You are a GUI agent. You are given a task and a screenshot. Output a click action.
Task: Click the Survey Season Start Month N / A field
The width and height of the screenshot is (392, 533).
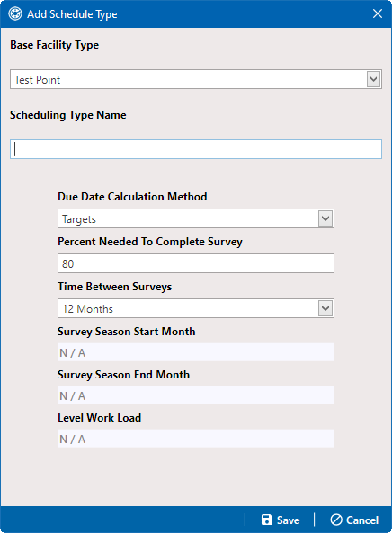(x=196, y=352)
